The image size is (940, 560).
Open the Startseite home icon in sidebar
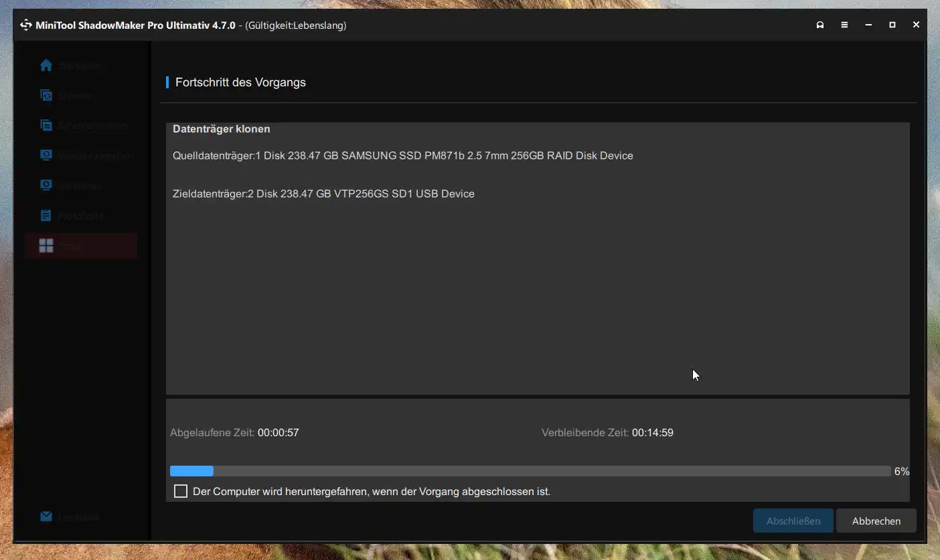(x=46, y=66)
